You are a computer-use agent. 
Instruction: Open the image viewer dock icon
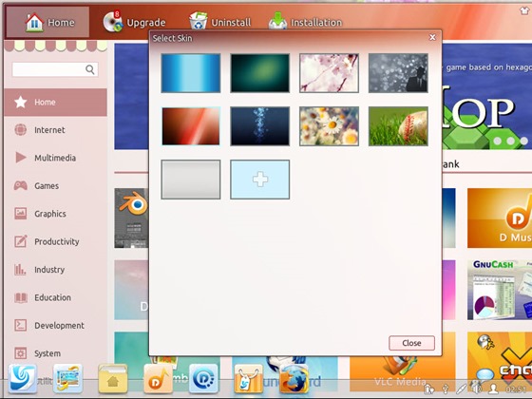point(67,378)
